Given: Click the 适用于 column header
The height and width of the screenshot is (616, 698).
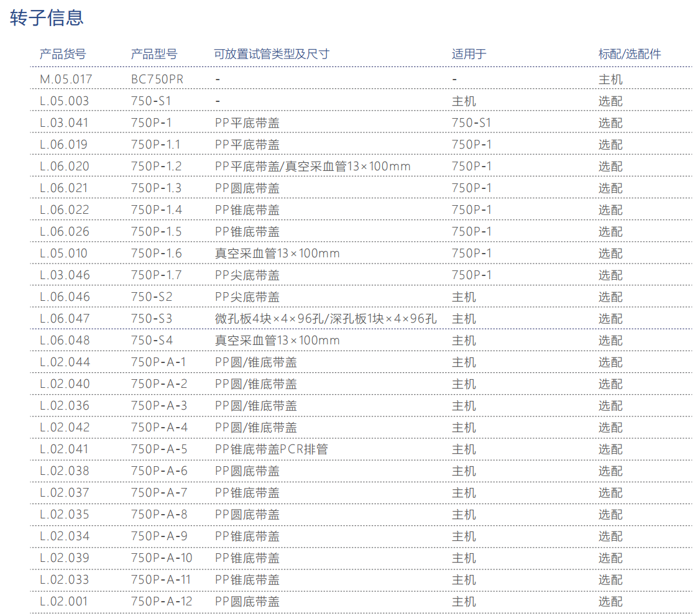Looking at the screenshot, I should (469, 54).
